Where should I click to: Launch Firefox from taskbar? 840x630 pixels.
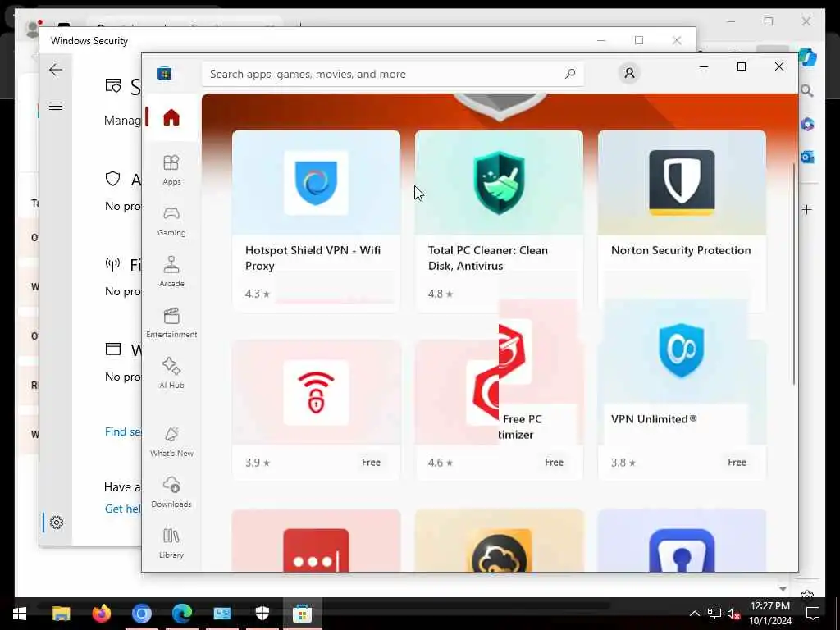click(101, 614)
